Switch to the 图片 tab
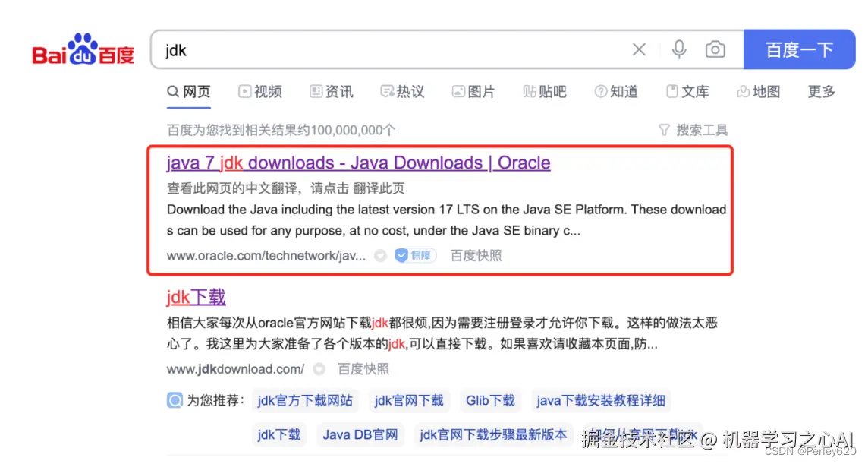868x464 pixels. pyautogui.click(x=473, y=91)
